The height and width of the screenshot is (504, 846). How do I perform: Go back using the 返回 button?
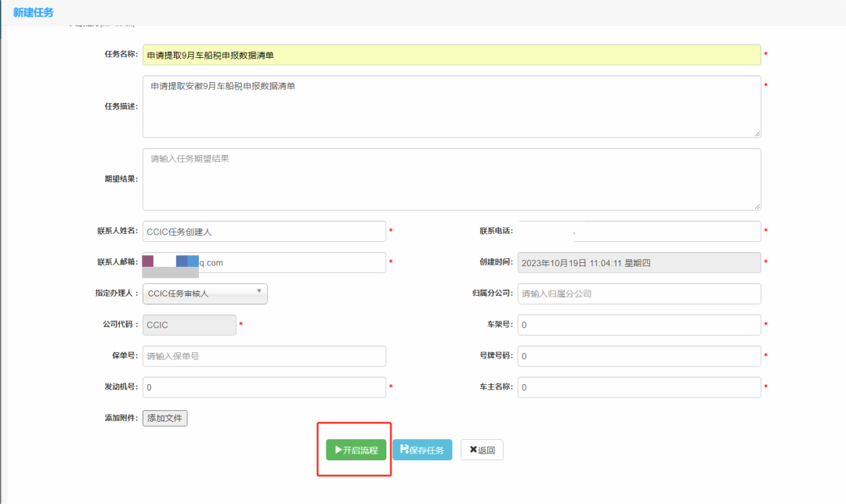point(482,450)
